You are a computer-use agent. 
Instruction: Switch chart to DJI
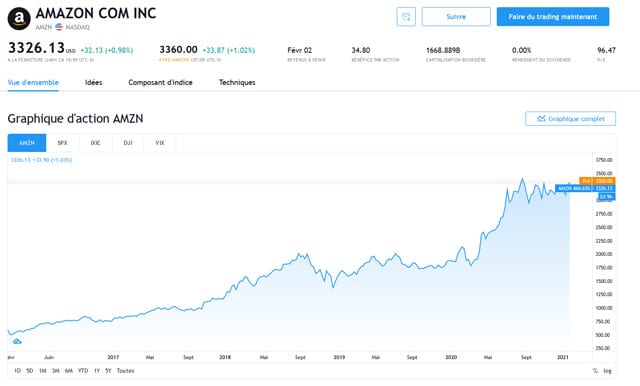128,143
